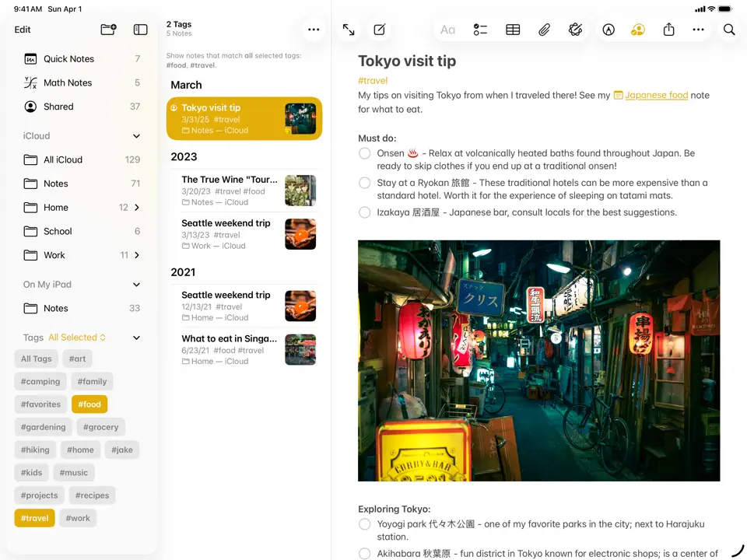This screenshot has width=747, height=560.
Task: Compose a new note
Action: tap(380, 30)
